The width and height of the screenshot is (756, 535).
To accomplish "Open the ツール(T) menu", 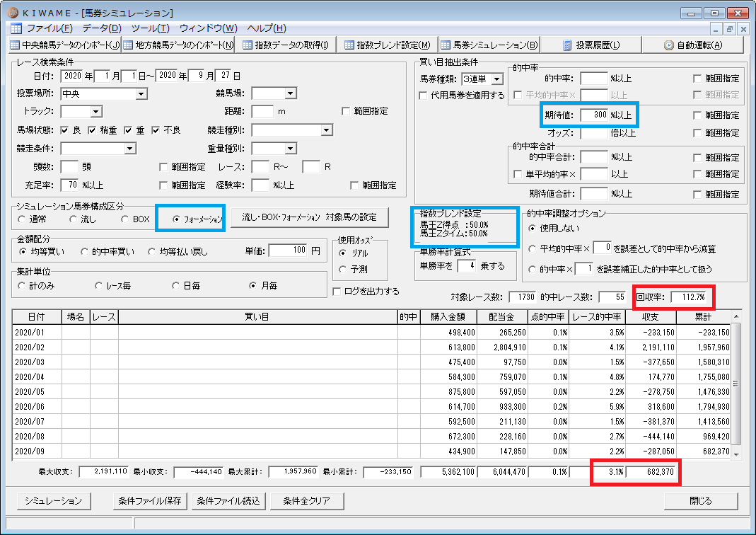I will [150, 28].
